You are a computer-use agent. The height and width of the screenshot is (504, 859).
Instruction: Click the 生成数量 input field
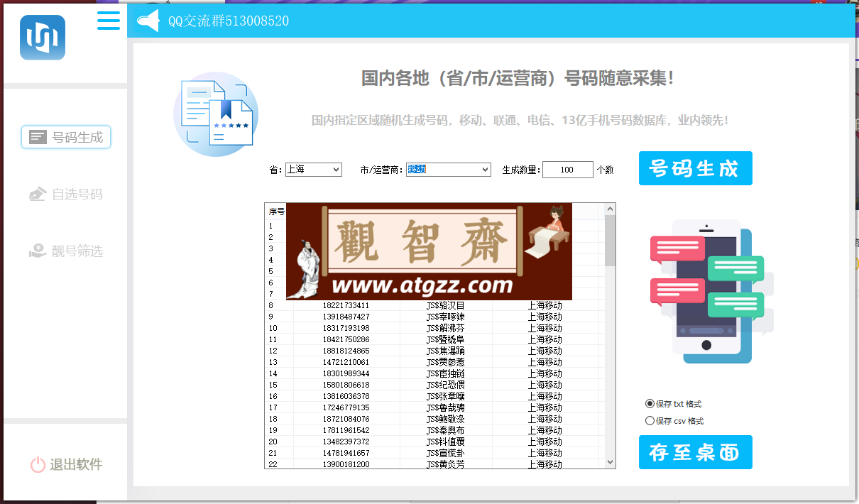click(x=567, y=170)
